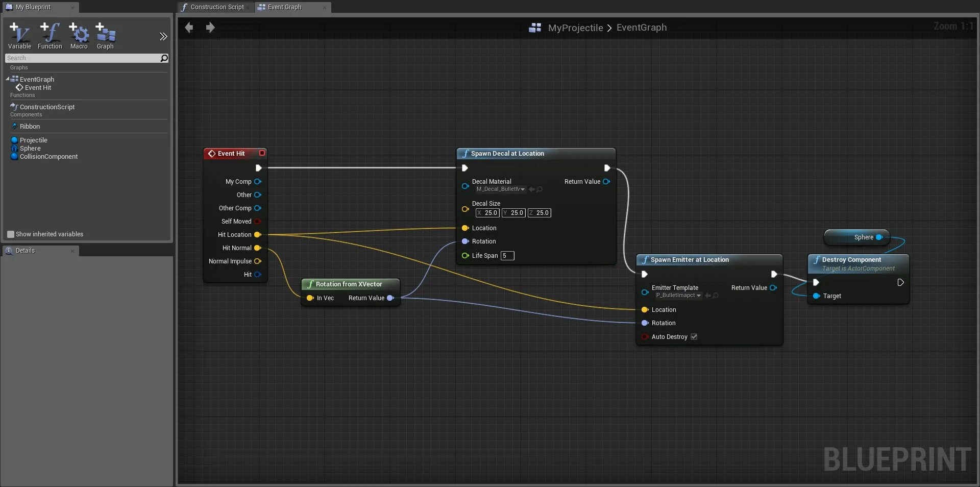Click Rotation from XVector Return Value pin
Image resolution: width=980 pixels, height=487 pixels.
coord(390,298)
